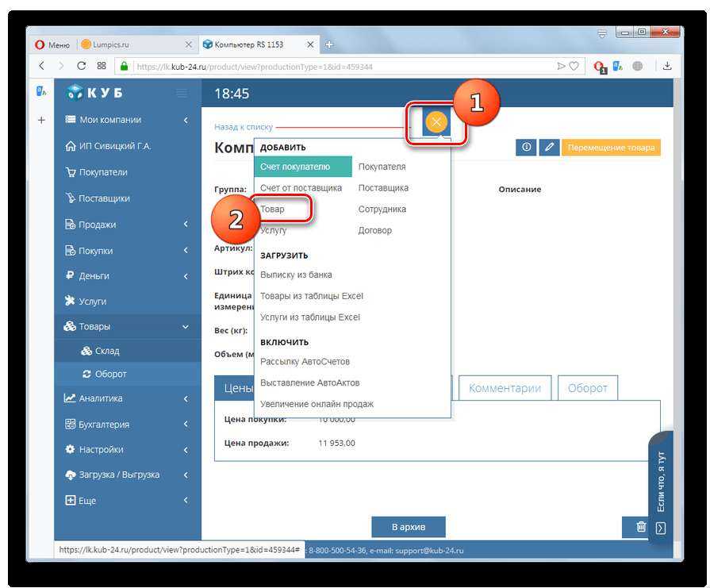Add new tab with plus button

point(329,44)
